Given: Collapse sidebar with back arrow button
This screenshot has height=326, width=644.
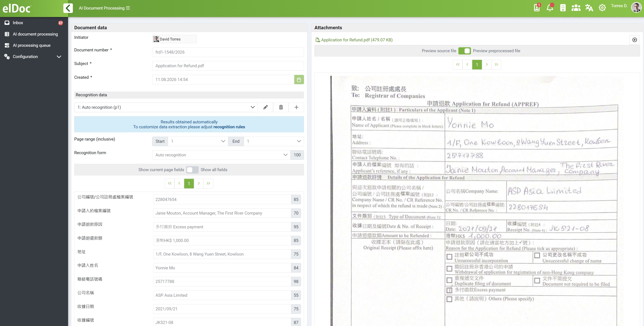Looking at the screenshot, I should 68,8.
